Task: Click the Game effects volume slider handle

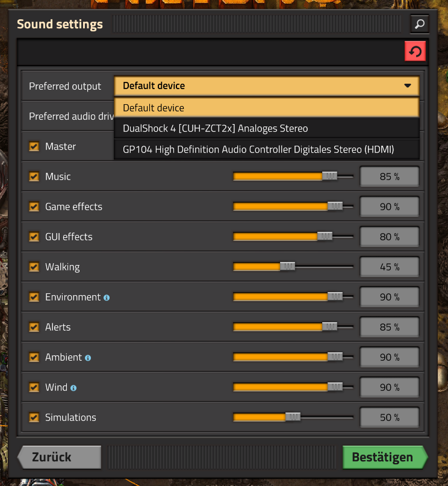Action: [335, 206]
